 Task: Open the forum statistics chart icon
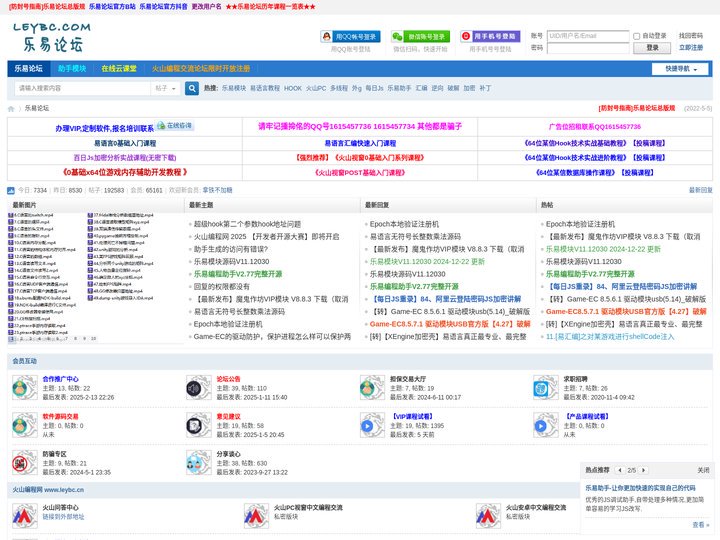point(11,191)
